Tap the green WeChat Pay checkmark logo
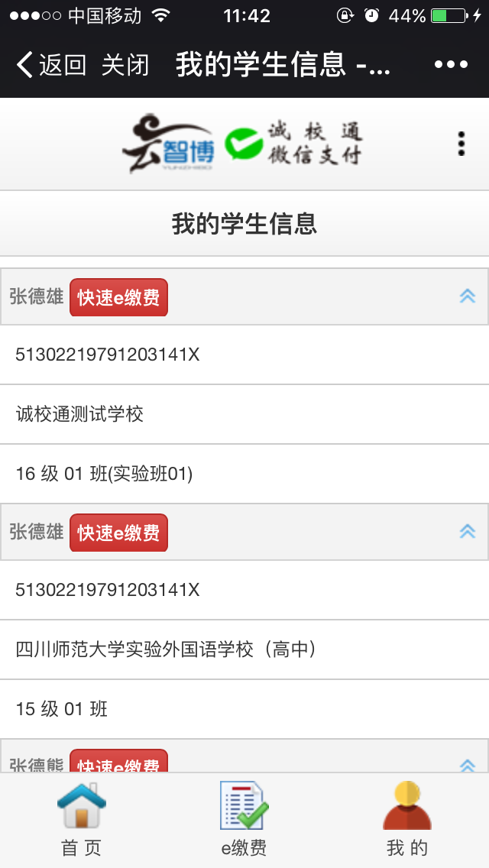 (x=244, y=144)
